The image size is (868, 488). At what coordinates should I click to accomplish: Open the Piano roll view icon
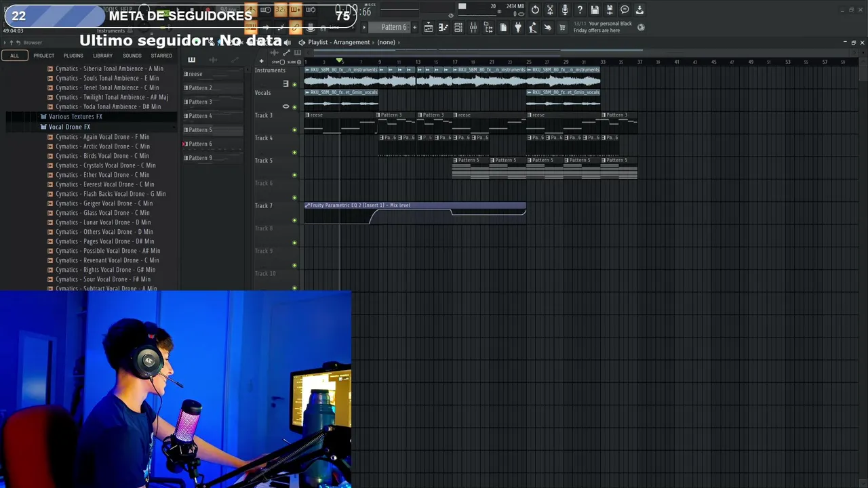[x=443, y=27]
